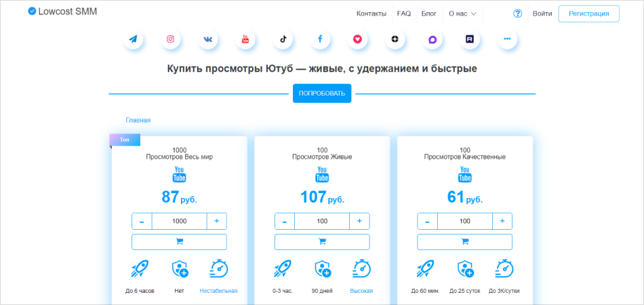
Task: Click the 1000 quantity field
Action: (180, 221)
